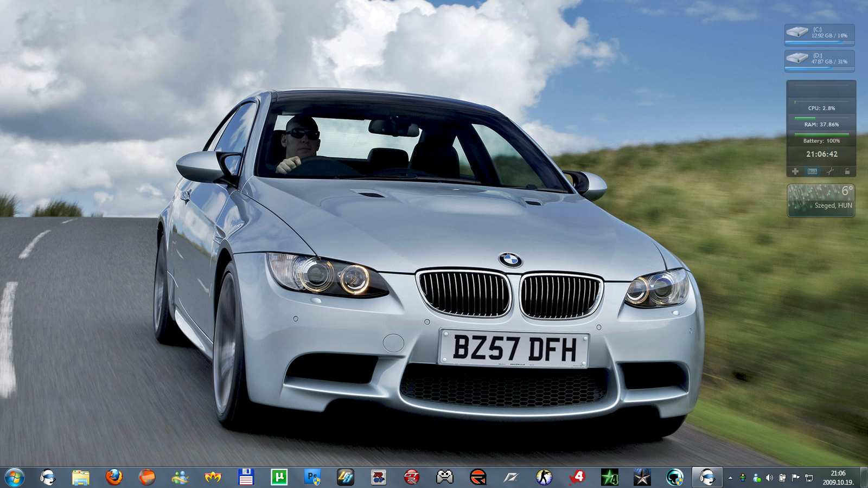Screen dimensions: 868x488
Task: Open the blue floppy disk taskbar icon
Action: [246, 477]
